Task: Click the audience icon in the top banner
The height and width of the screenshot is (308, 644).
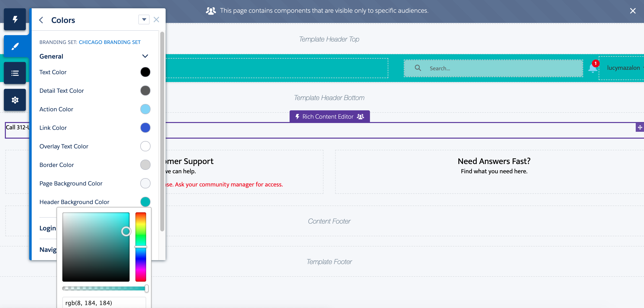Action: click(x=211, y=10)
